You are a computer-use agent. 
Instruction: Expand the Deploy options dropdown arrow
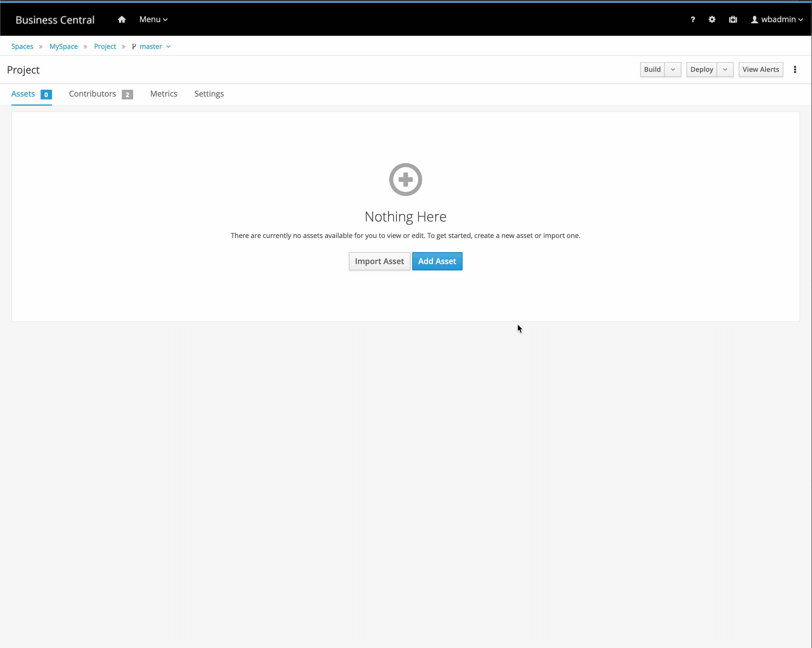pyautogui.click(x=725, y=70)
